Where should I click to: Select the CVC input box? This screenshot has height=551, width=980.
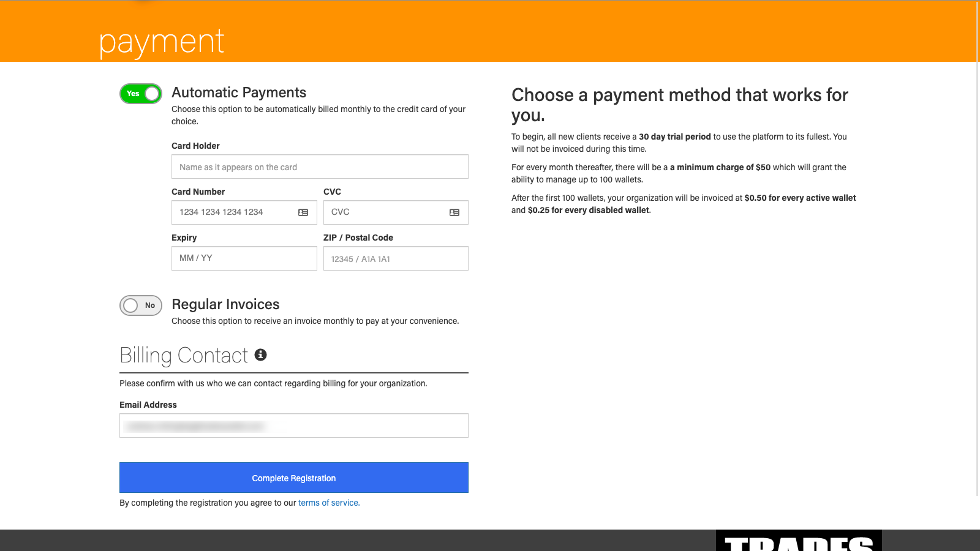[386, 212]
